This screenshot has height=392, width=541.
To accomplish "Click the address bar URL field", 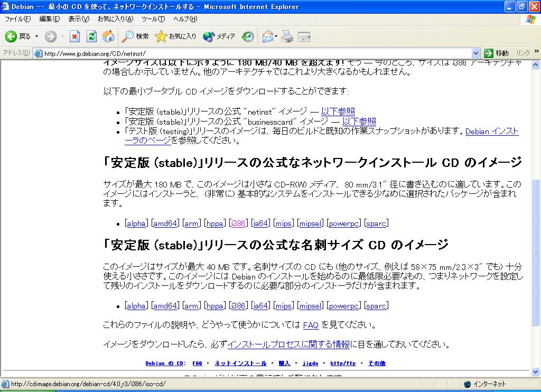I will [x=257, y=53].
